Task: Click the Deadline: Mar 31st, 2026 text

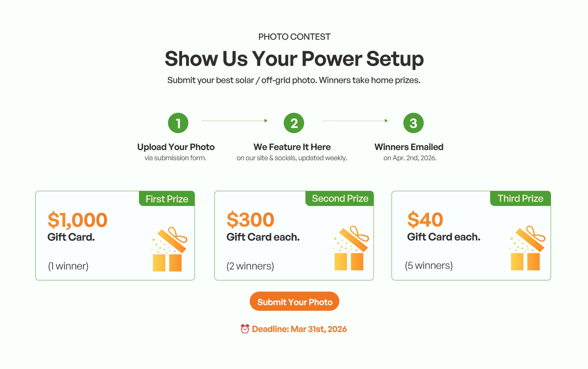Action: point(299,329)
